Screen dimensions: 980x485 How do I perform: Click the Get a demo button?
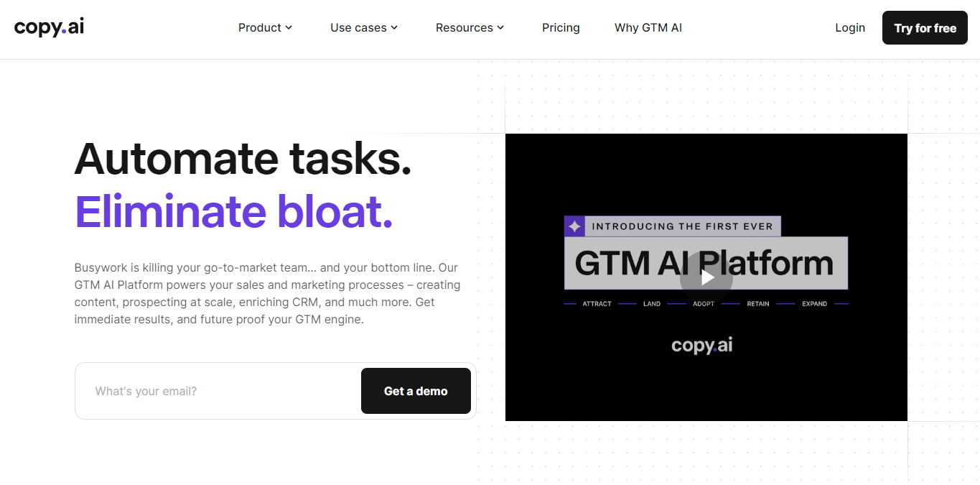[416, 391]
